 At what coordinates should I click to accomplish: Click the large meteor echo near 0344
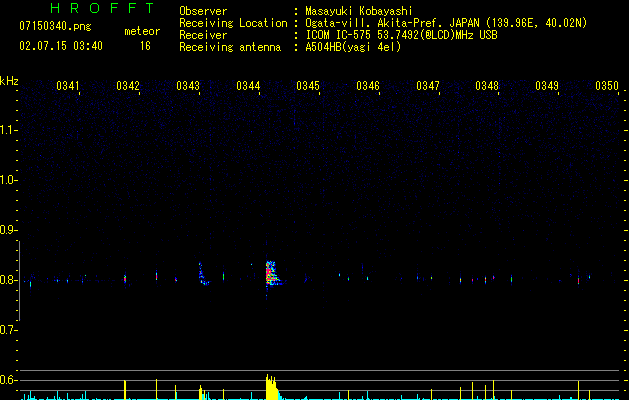(272, 273)
